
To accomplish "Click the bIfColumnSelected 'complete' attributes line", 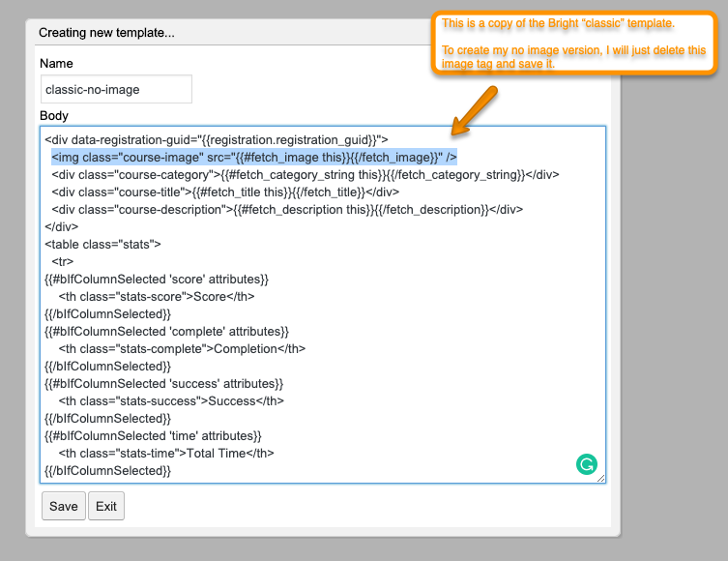I will pyautogui.click(x=166, y=332).
